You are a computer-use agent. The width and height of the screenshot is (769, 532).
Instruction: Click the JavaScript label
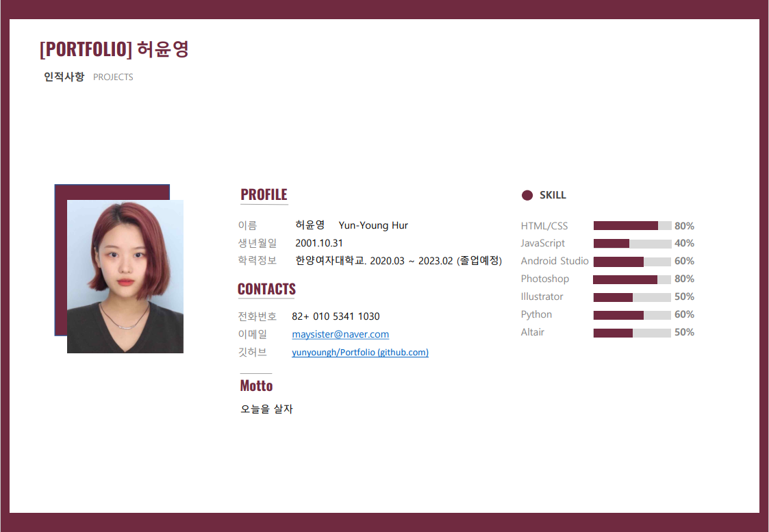pyautogui.click(x=543, y=243)
